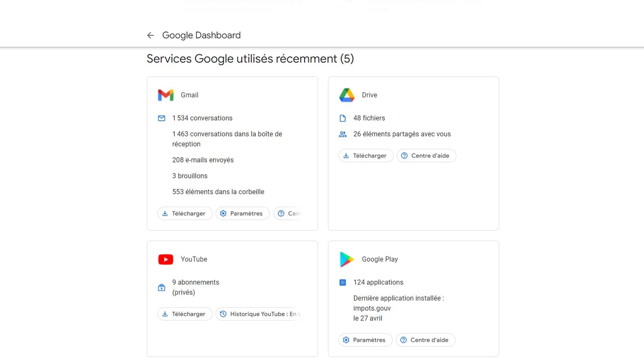
Task: Select the YouTube play icon
Action: point(165,259)
